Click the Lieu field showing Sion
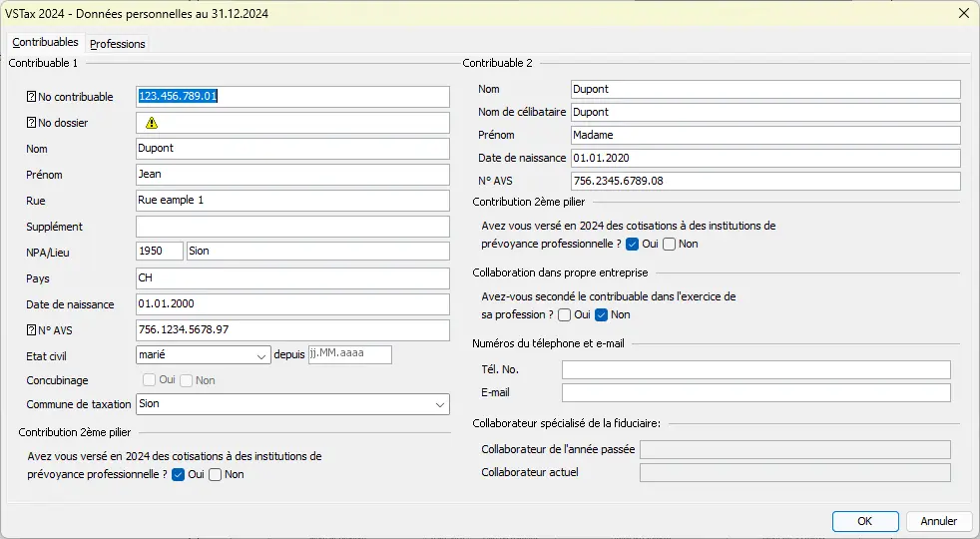The image size is (980, 539). (x=317, y=252)
